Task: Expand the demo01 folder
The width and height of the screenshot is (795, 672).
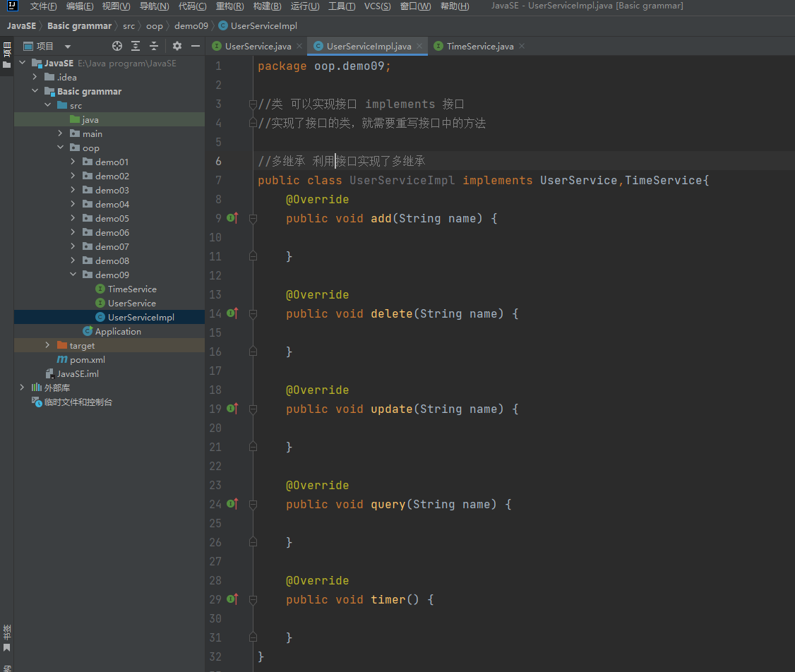Action: pos(73,162)
